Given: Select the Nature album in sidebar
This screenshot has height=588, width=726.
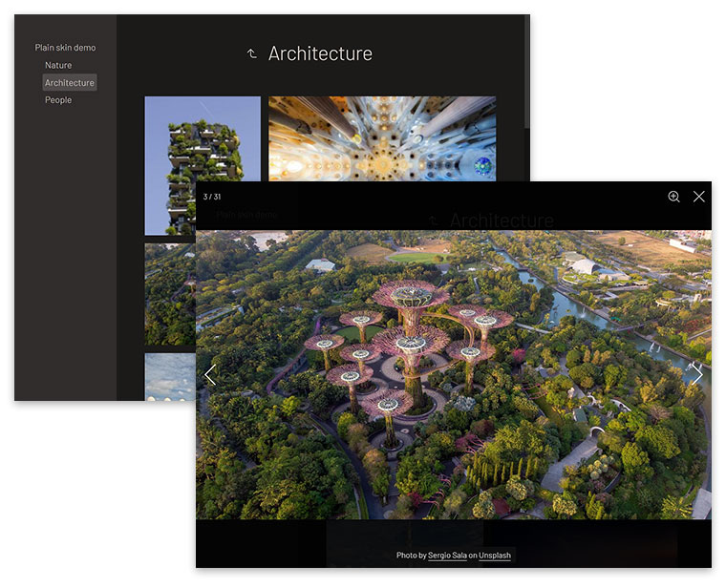Looking at the screenshot, I should pos(58,65).
